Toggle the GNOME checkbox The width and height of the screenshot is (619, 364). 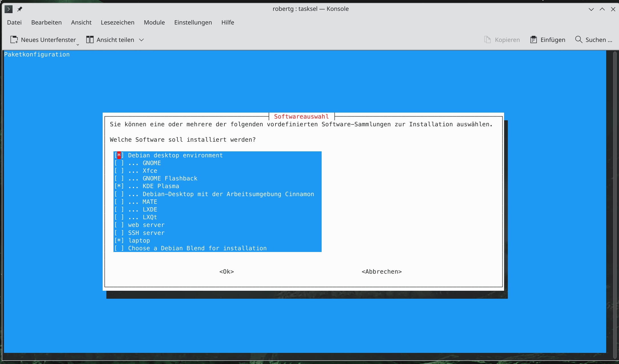click(119, 163)
